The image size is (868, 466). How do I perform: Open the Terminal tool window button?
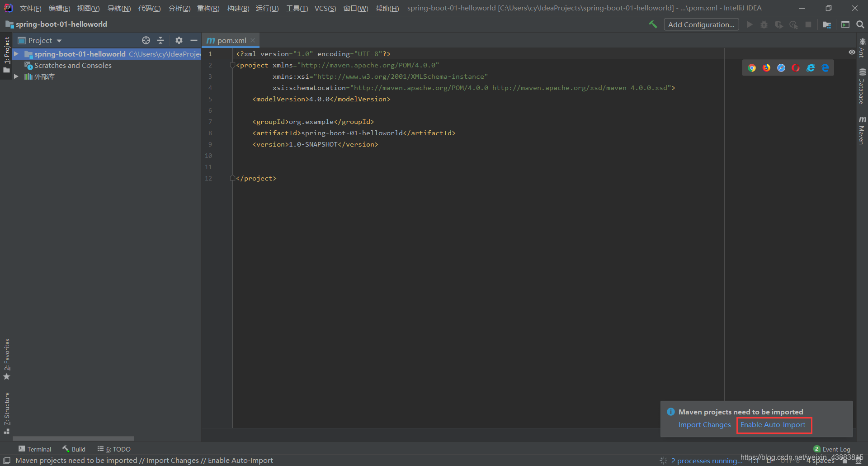coord(35,449)
